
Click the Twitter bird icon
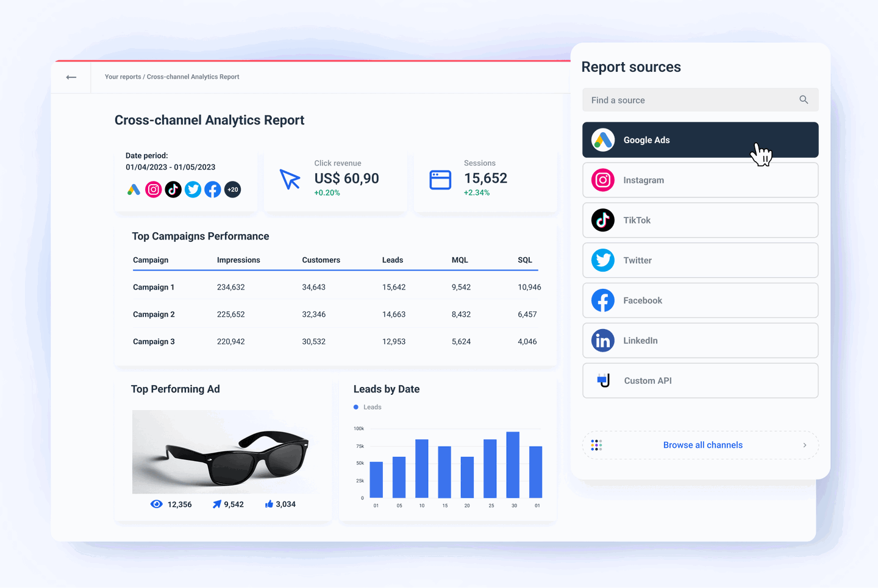pyautogui.click(x=602, y=260)
